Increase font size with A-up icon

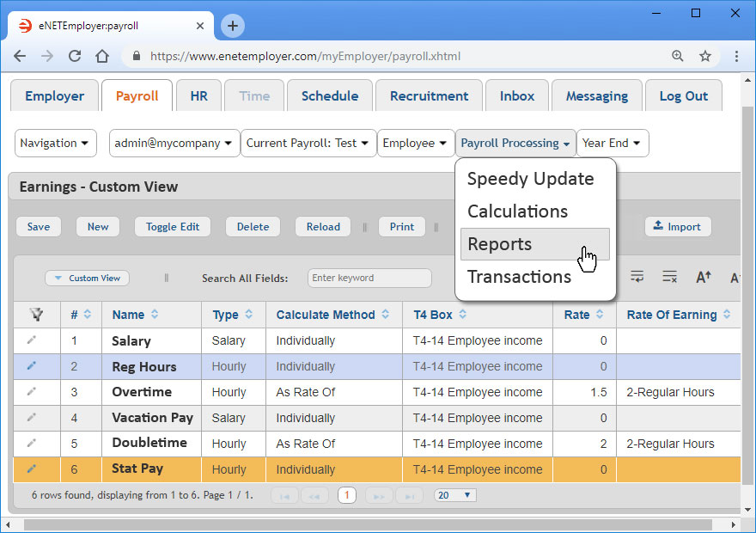click(704, 277)
